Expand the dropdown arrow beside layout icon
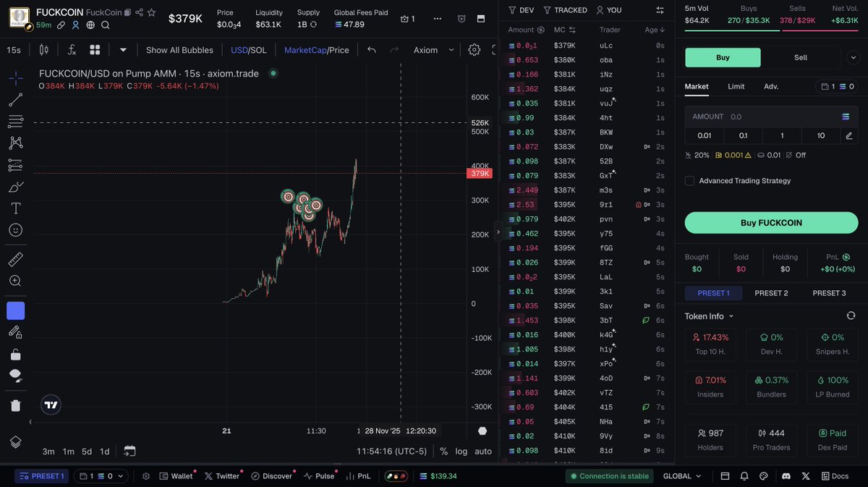Screen dimensions: 868x487 [123, 50]
